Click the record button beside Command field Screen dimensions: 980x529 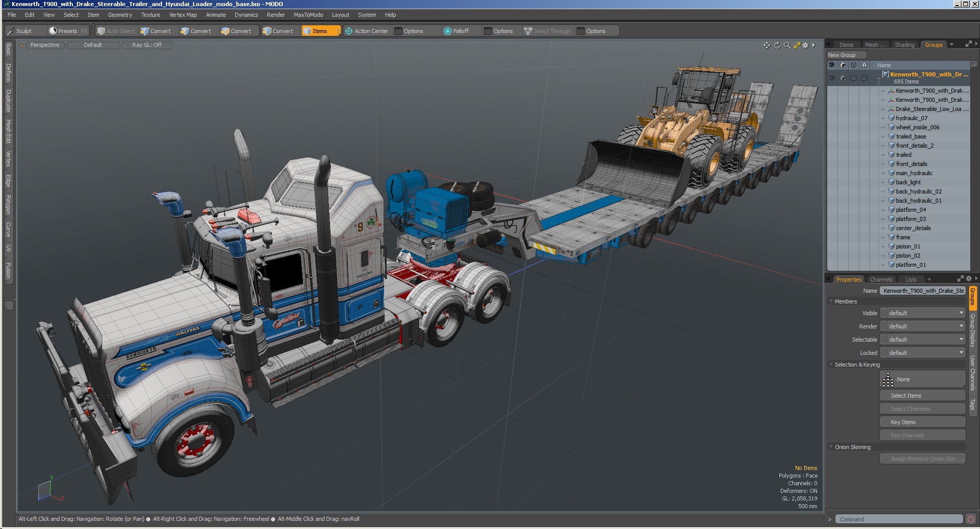971,519
